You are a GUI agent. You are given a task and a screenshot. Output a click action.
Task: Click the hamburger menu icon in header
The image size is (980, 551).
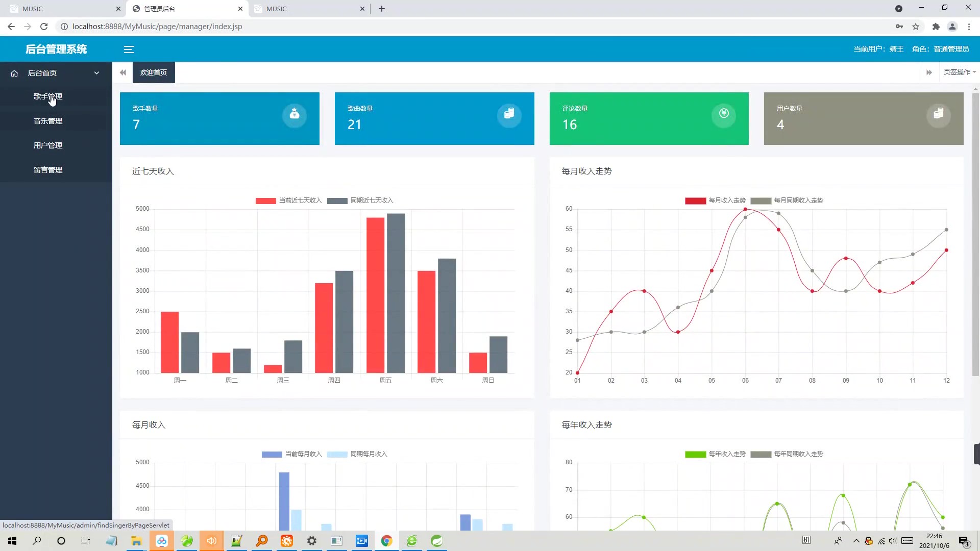(129, 49)
